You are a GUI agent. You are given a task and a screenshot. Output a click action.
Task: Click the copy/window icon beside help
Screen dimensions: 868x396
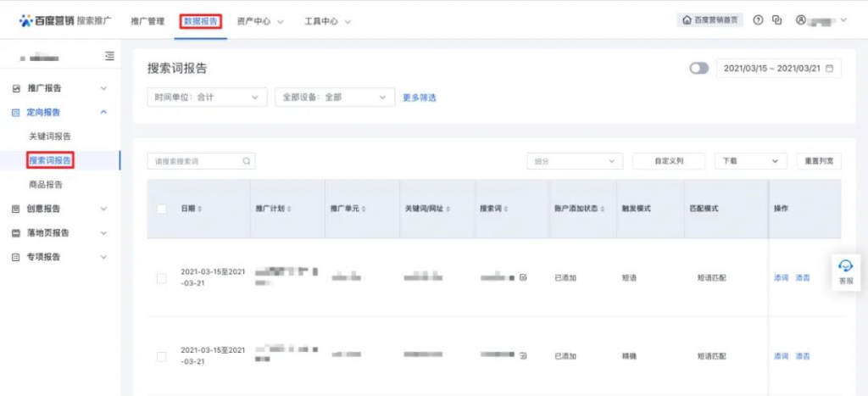(x=777, y=20)
